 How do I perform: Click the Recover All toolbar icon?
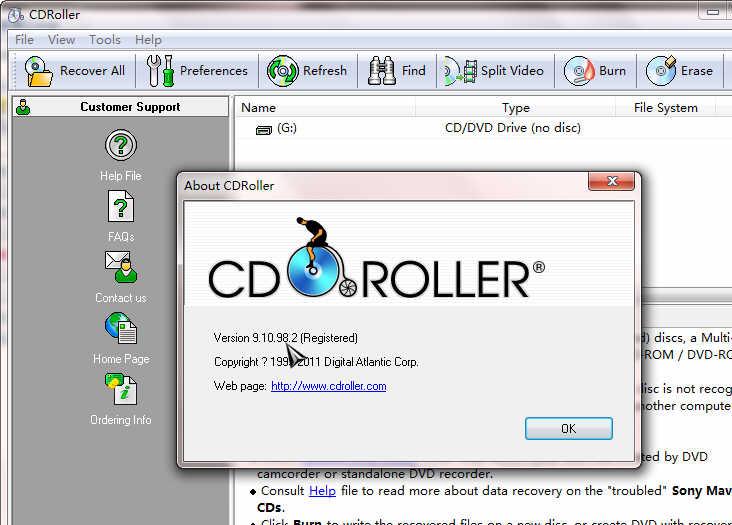coord(38,71)
